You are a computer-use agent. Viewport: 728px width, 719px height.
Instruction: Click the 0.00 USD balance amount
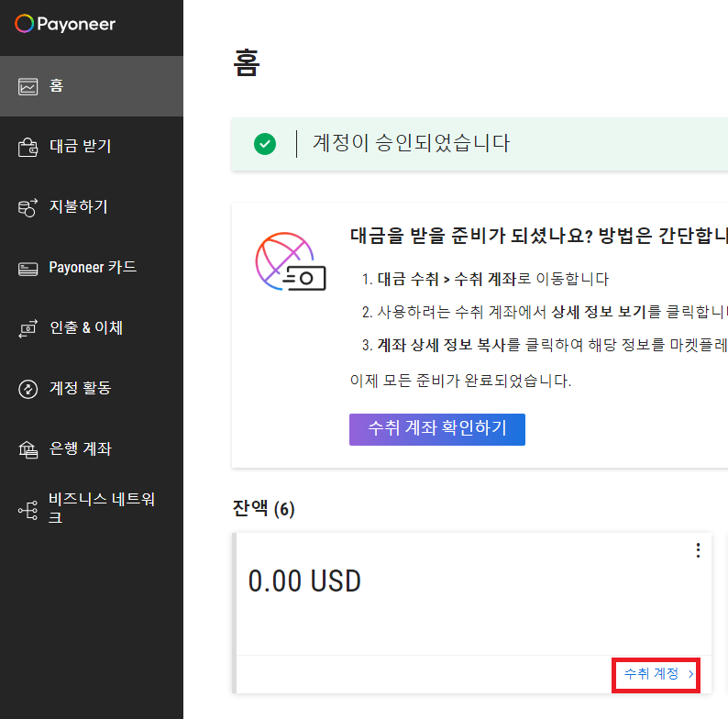point(304,581)
